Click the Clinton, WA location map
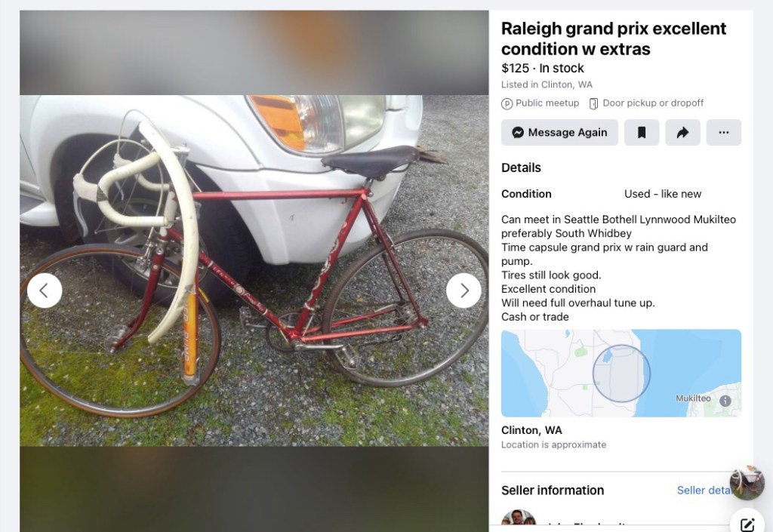The width and height of the screenshot is (773, 532). pyautogui.click(x=621, y=373)
